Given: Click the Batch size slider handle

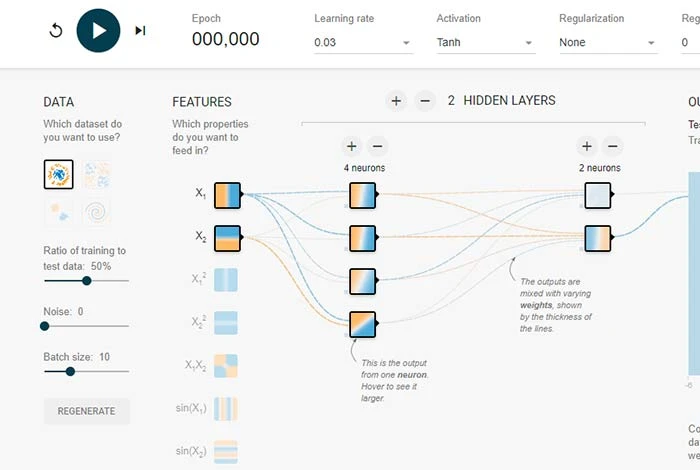Looking at the screenshot, I should pyautogui.click(x=70, y=371).
